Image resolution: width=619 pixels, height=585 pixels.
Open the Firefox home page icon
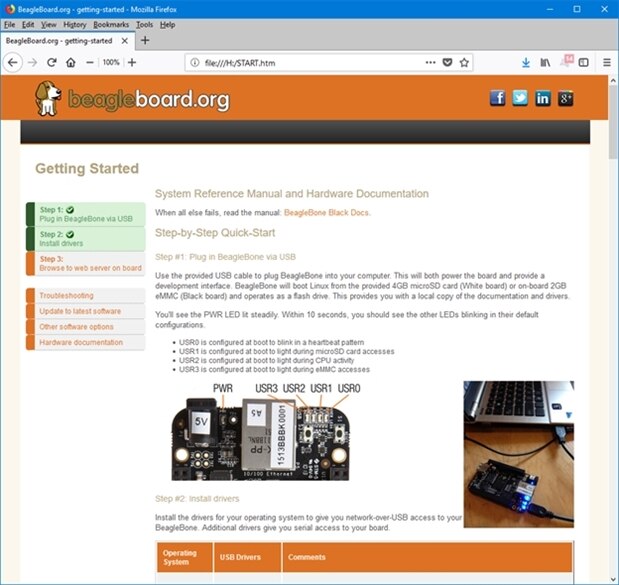71,62
